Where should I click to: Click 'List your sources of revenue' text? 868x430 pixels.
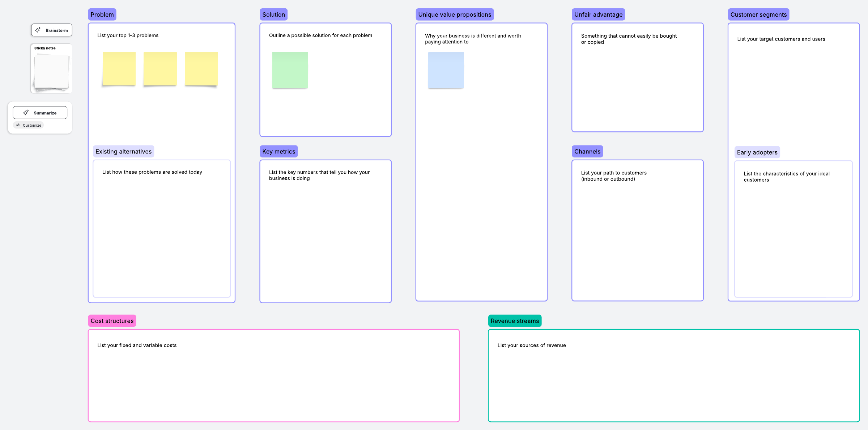[531, 345]
